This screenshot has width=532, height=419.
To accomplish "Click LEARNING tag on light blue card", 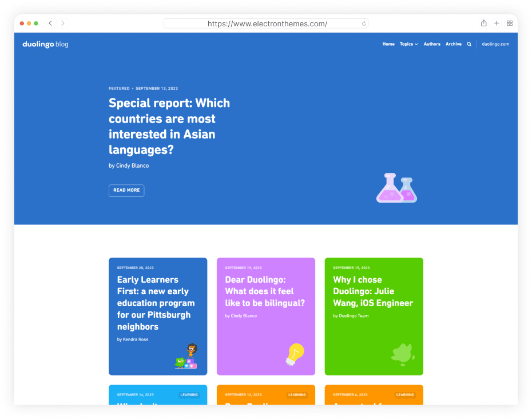I will coord(189,395).
